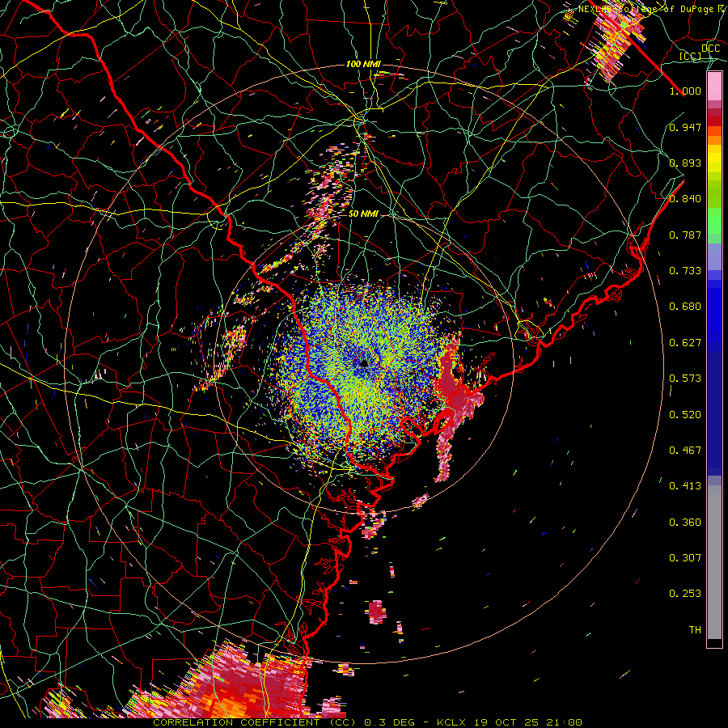728x728 pixels.
Task: Click the 0.360 legend value
Action: [685, 523]
